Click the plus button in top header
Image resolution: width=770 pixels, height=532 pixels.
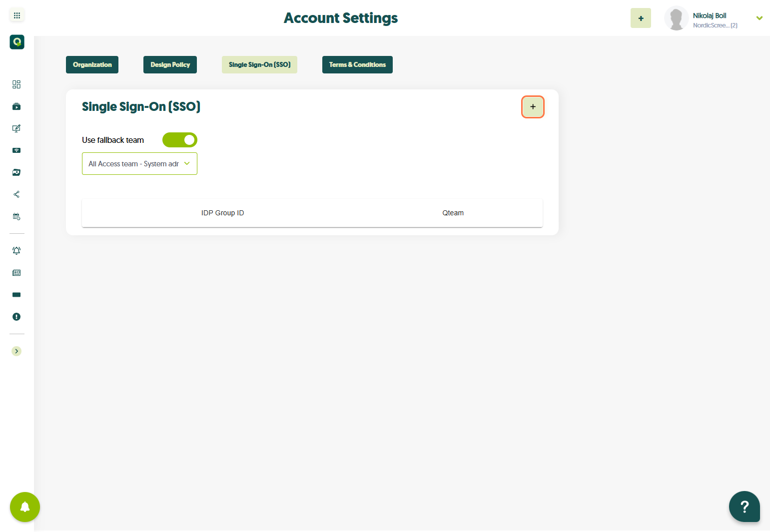(641, 18)
